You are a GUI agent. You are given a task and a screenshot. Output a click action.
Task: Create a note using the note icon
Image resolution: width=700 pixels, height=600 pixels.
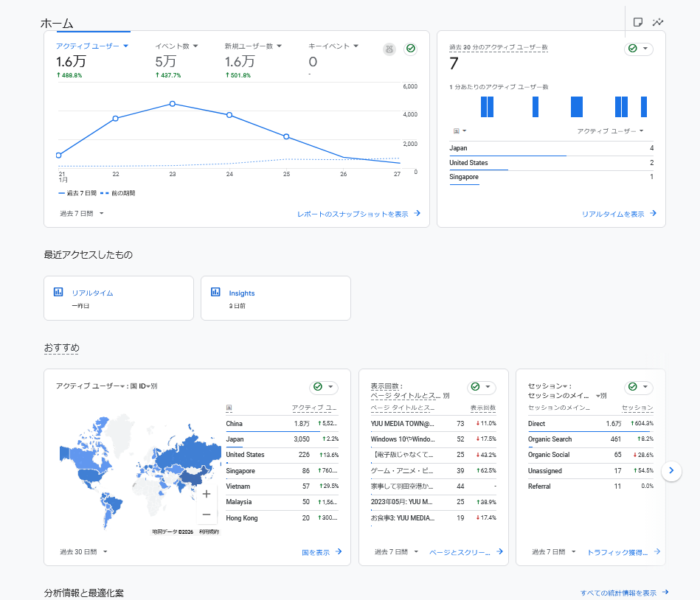[x=638, y=22]
